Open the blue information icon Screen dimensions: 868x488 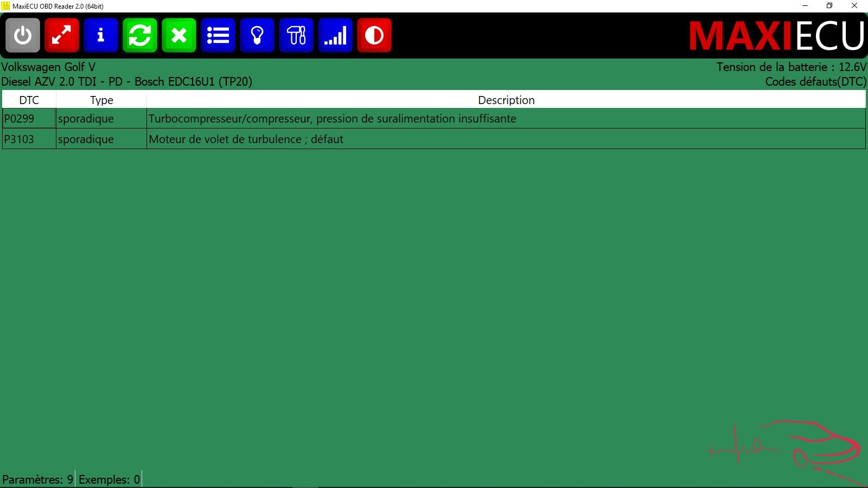click(101, 35)
